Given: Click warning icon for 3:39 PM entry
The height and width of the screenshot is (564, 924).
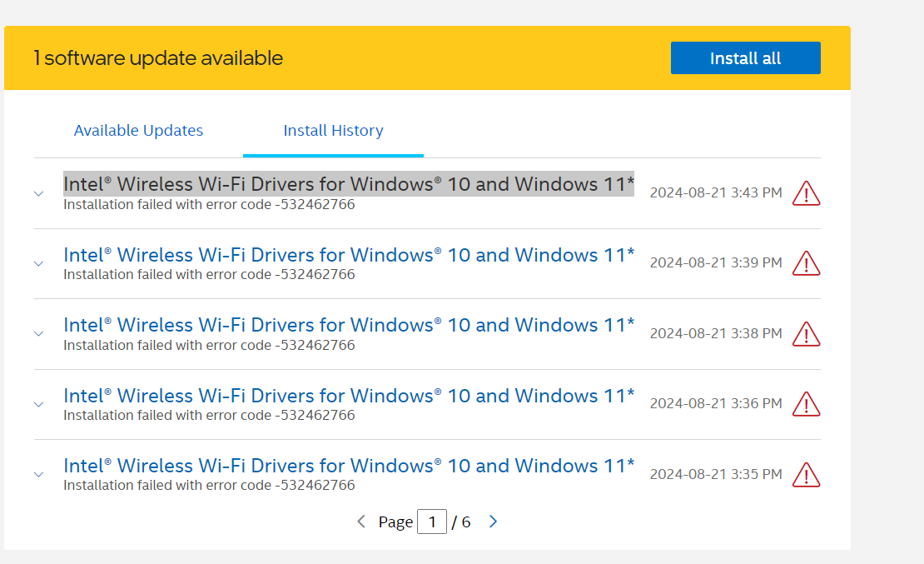Looking at the screenshot, I should (806, 263).
